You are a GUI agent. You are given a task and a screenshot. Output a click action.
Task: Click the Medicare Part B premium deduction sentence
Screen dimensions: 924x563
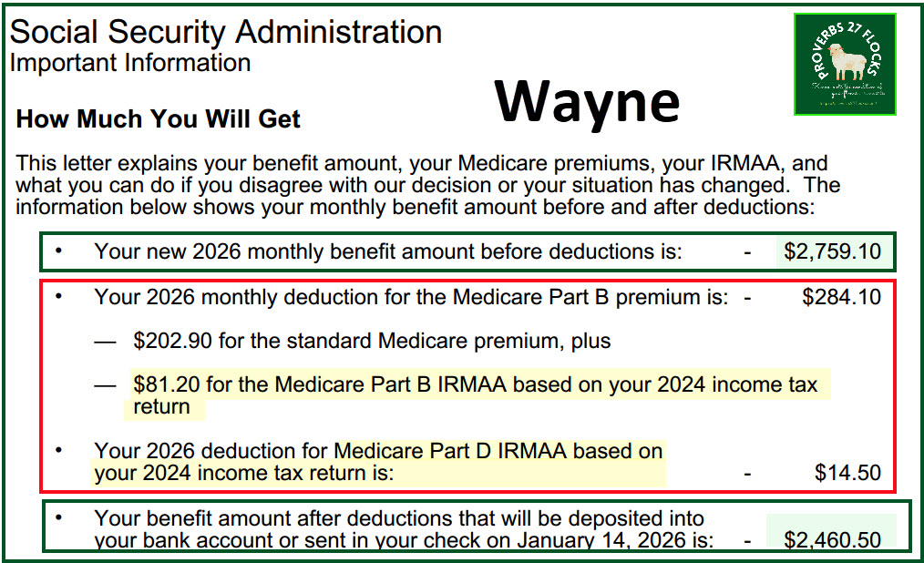point(411,297)
